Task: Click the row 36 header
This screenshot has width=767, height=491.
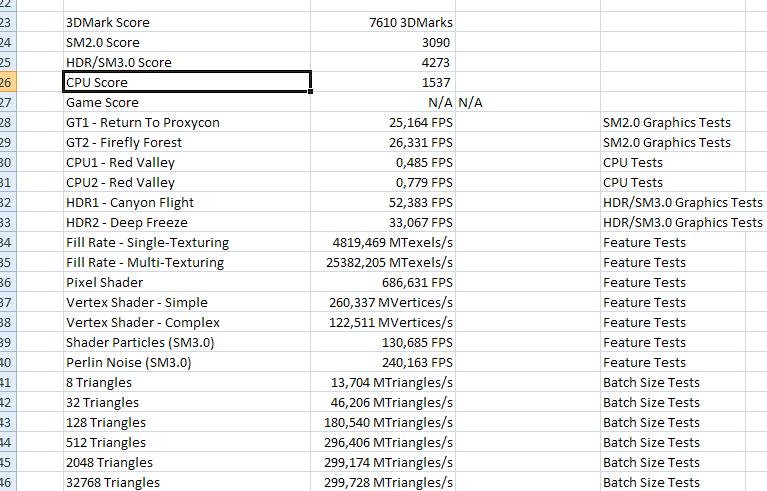Action: [x=8, y=283]
